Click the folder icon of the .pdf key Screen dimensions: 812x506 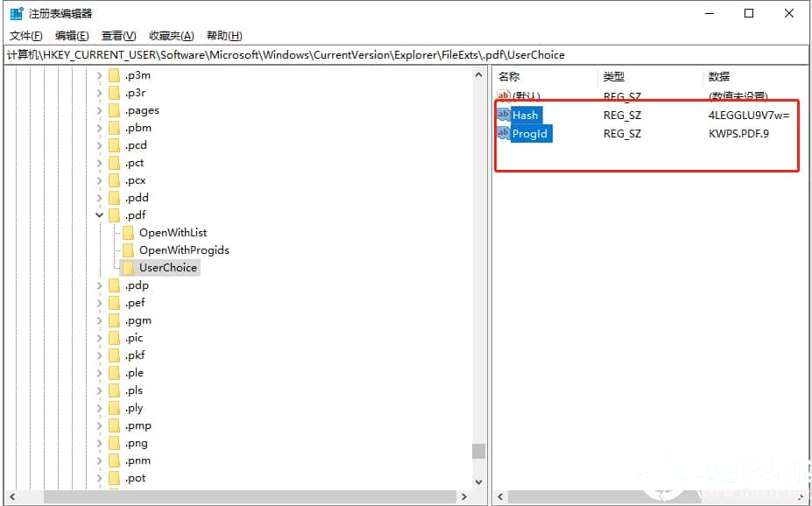click(116, 214)
